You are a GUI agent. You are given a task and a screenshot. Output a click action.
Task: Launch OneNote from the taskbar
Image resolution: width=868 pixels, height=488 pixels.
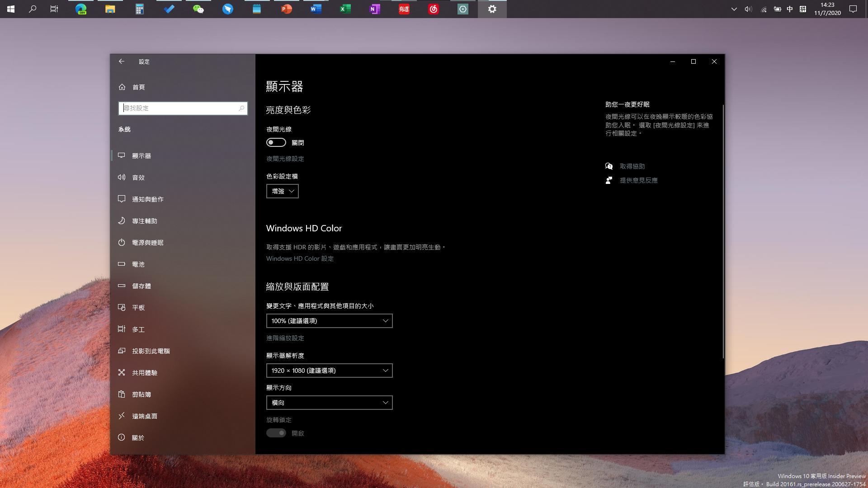pos(374,9)
